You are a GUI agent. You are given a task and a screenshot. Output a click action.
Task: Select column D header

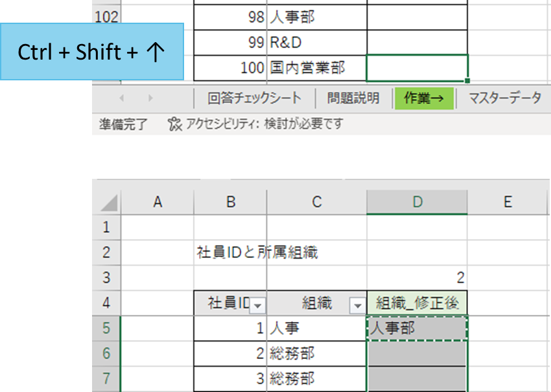click(x=417, y=202)
